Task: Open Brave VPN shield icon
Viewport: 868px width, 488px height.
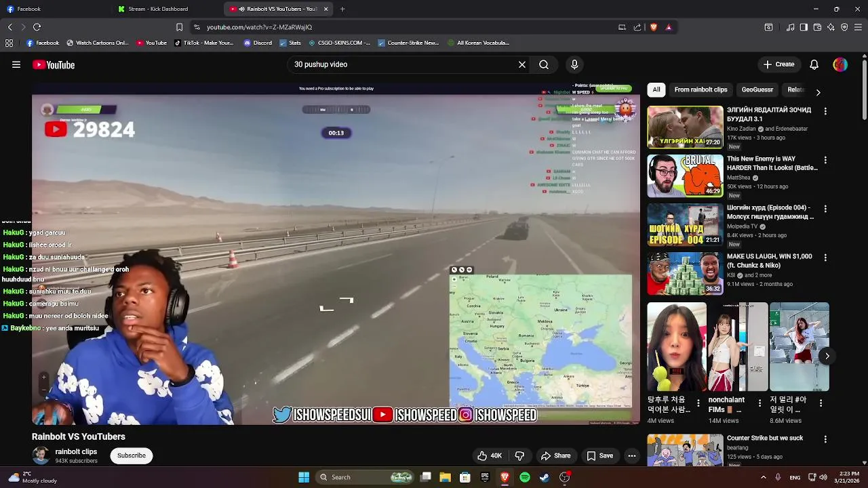Action: click(x=844, y=27)
